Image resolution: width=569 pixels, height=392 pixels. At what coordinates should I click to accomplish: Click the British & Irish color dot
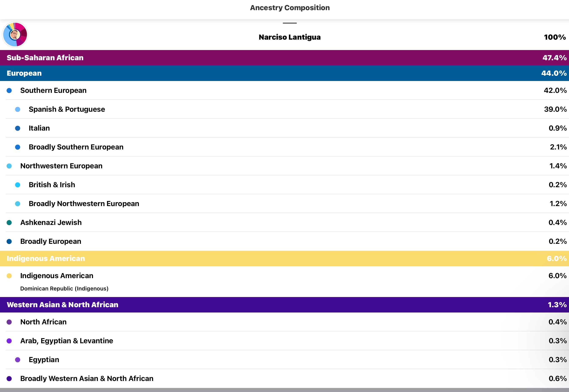18,185
